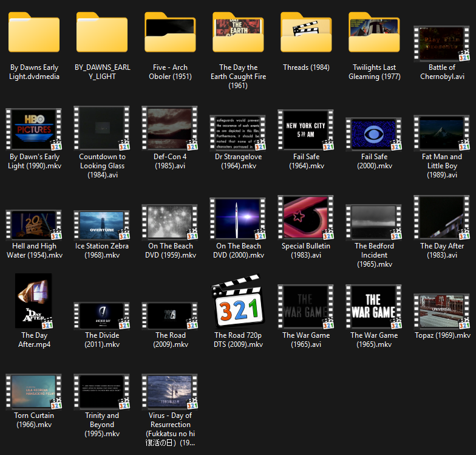Select Virus - Day of Resurrection thumbnail
The height and width of the screenshot is (455, 476).
170,392
